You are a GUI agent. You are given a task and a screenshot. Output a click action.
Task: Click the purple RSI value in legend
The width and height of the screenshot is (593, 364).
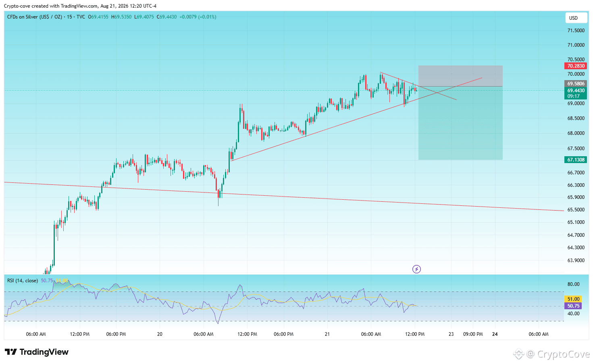click(x=47, y=281)
